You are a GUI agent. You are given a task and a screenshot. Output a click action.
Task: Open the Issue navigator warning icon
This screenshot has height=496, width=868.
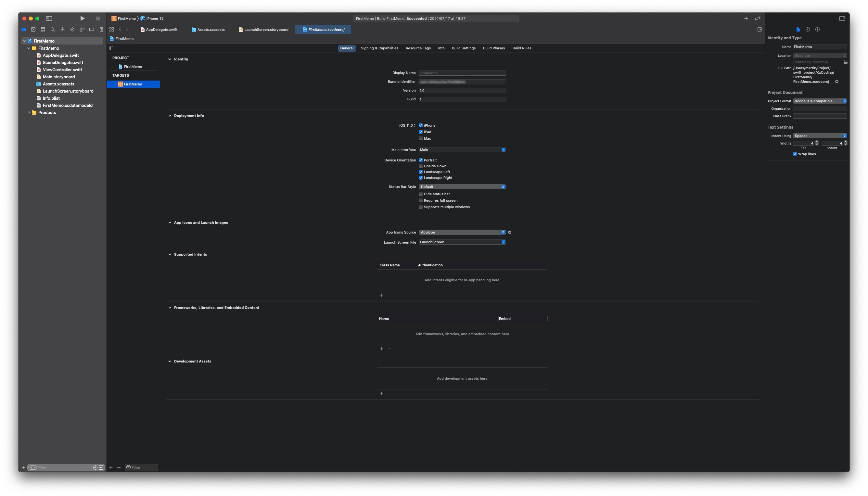(x=62, y=30)
